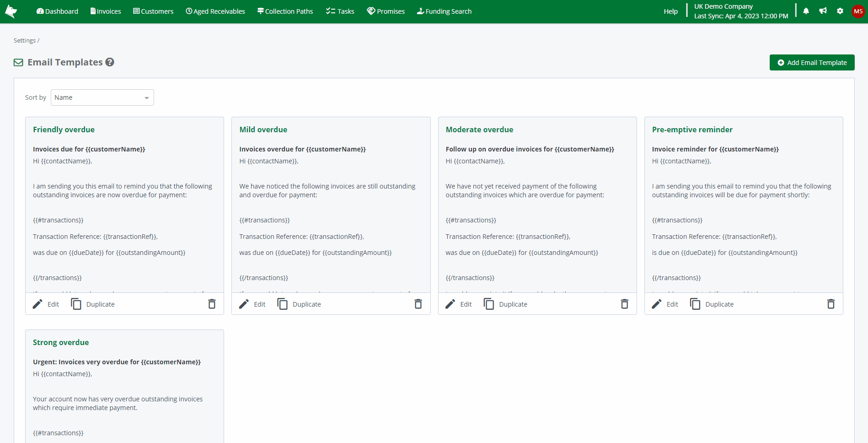
Task: Navigate to the Dashboard
Action: 57,11
